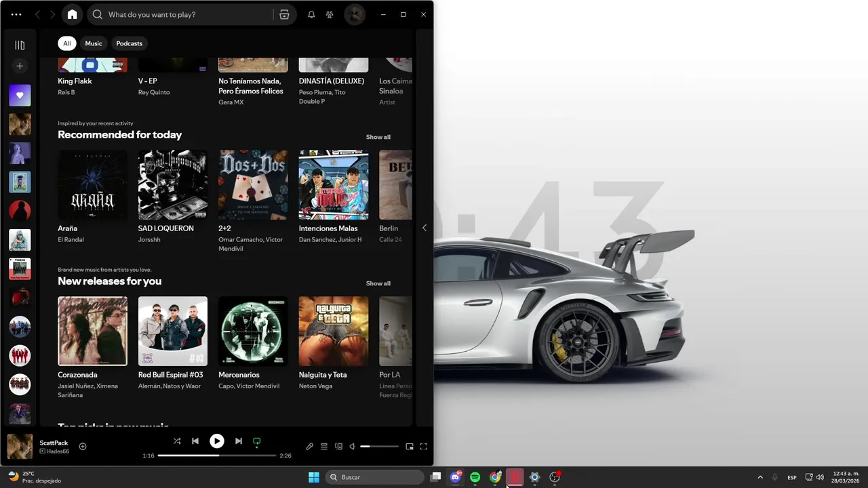Open notifications bell (What's New)

(x=311, y=14)
